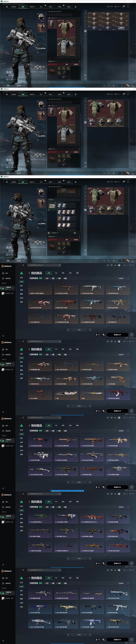Click browser back arrow in the WeGame window showing 2/14
The height and width of the screenshot is (644, 136).
point(19,341)
